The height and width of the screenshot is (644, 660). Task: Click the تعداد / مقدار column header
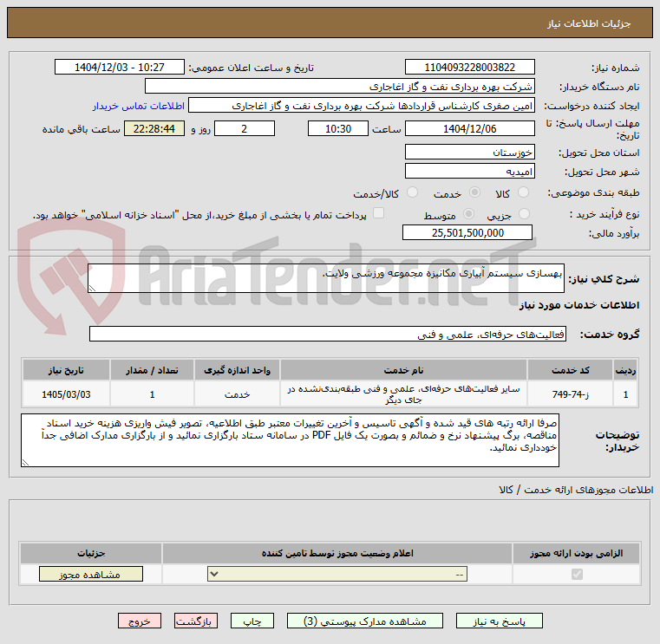click(x=152, y=370)
